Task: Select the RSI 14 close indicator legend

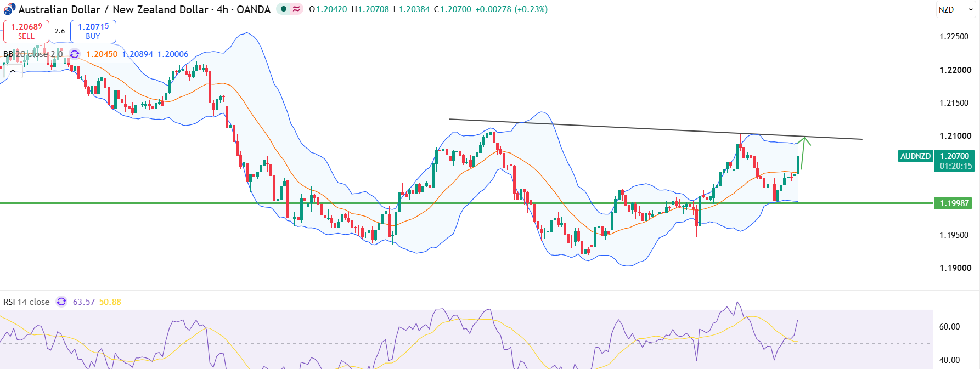Action: point(26,302)
